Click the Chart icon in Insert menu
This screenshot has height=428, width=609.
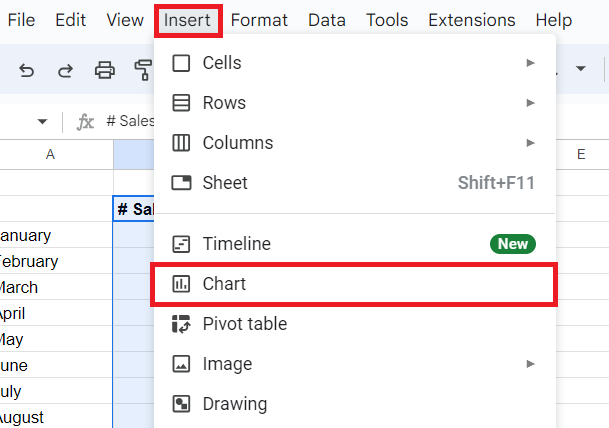(181, 284)
